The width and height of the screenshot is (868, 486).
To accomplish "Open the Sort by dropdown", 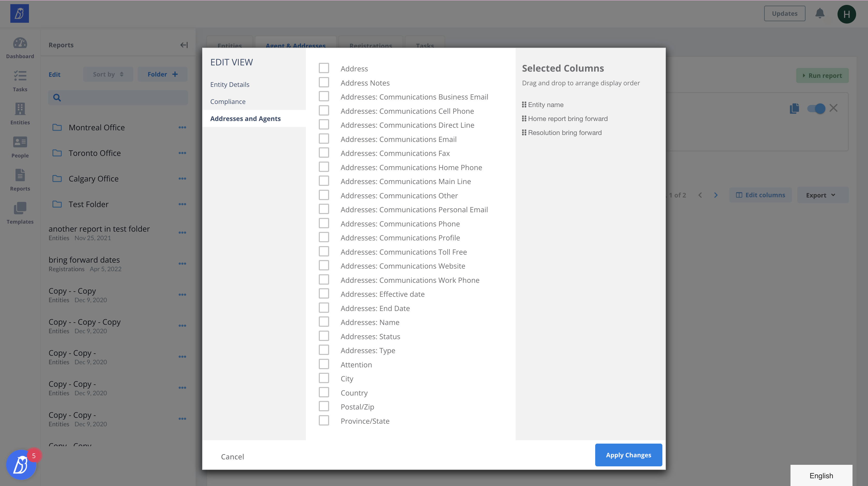I will click(108, 74).
